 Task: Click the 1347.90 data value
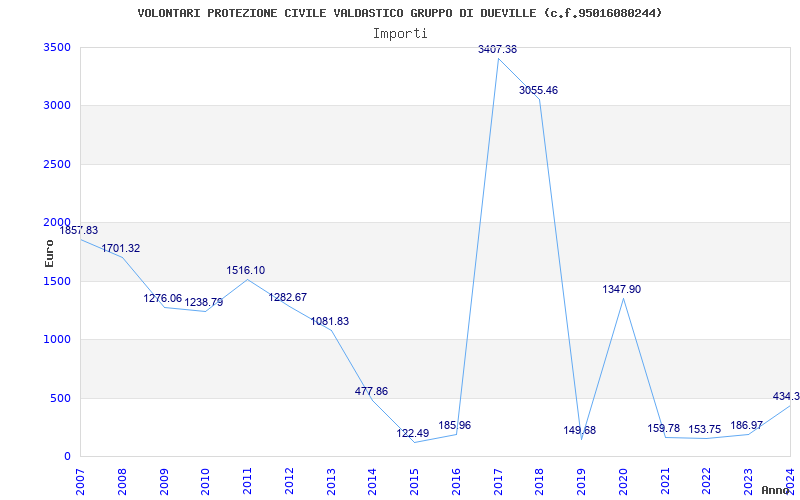622,289
